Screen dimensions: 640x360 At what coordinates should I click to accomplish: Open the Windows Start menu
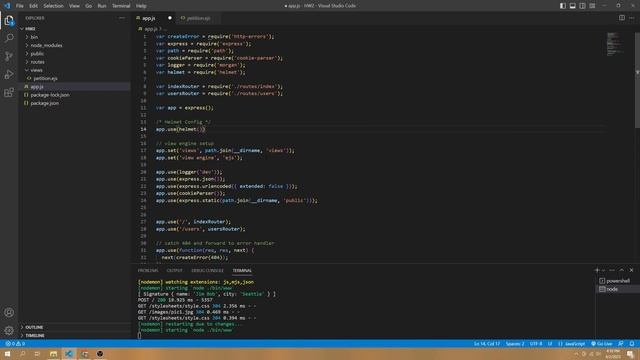click(x=7, y=354)
